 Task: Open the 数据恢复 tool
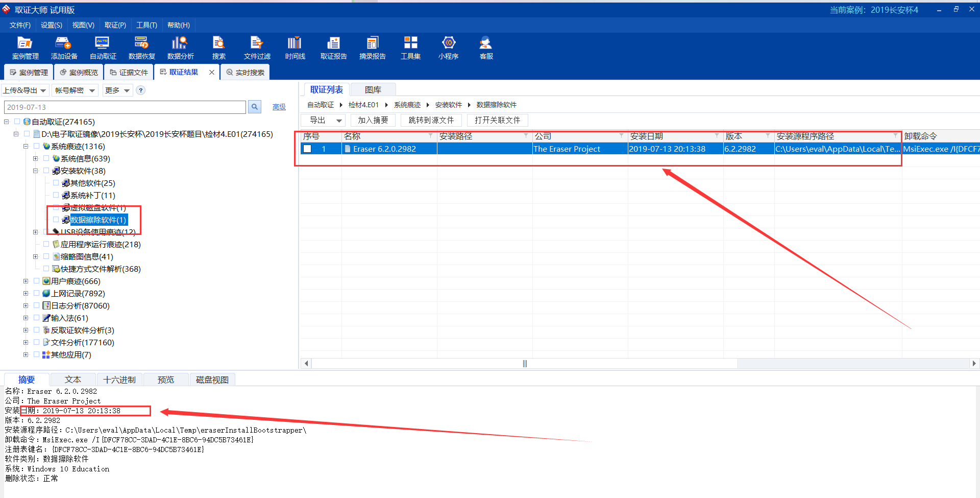141,48
